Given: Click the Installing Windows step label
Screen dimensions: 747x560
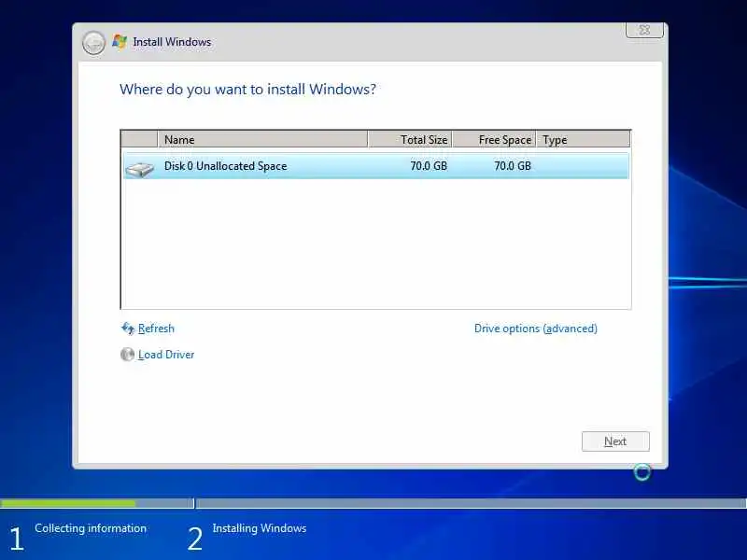Looking at the screenshot, I should click(260, 528).
